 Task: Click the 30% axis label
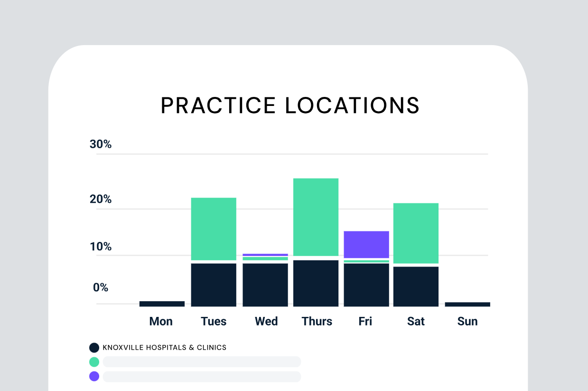101,144
